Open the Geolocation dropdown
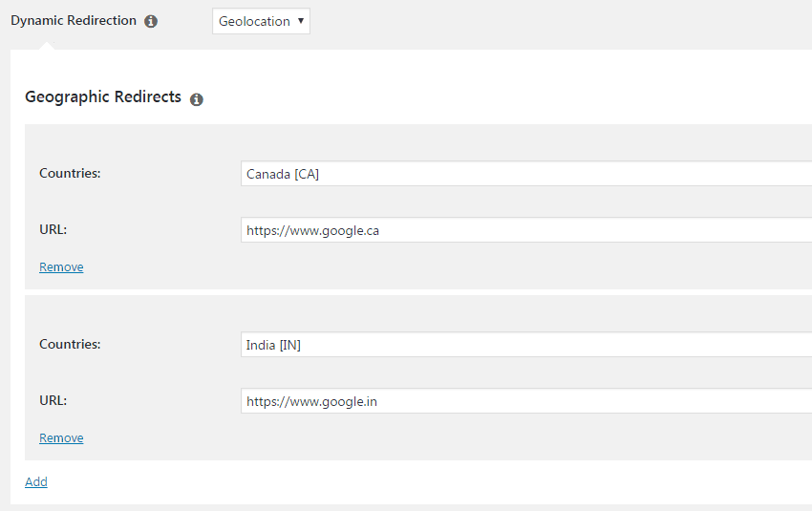Viewport: 812px width, 511px height. click(260, 21)
